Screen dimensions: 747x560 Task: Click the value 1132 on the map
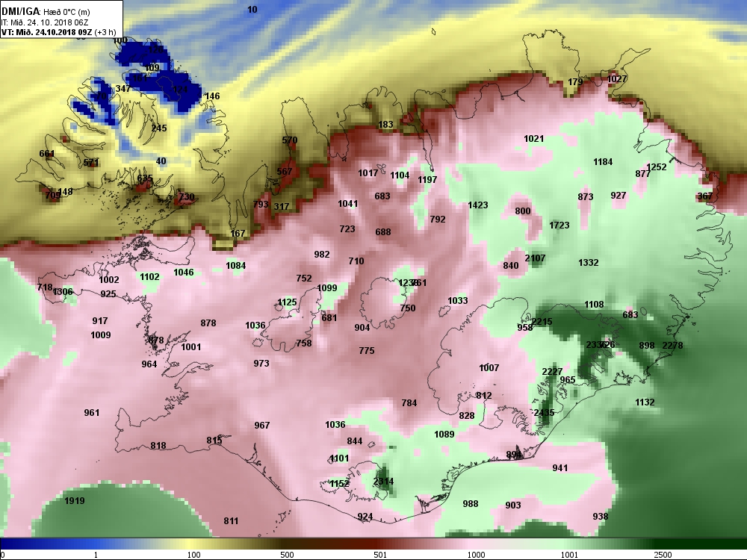coord(645,402)
